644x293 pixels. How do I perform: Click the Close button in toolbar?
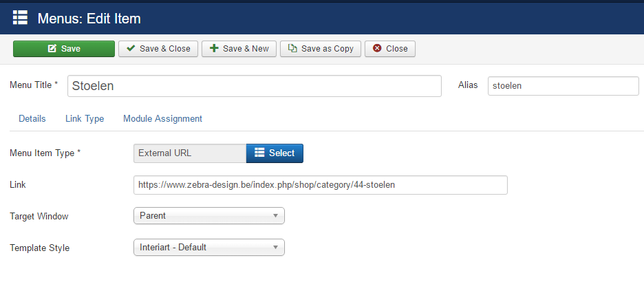click(389, 48)
